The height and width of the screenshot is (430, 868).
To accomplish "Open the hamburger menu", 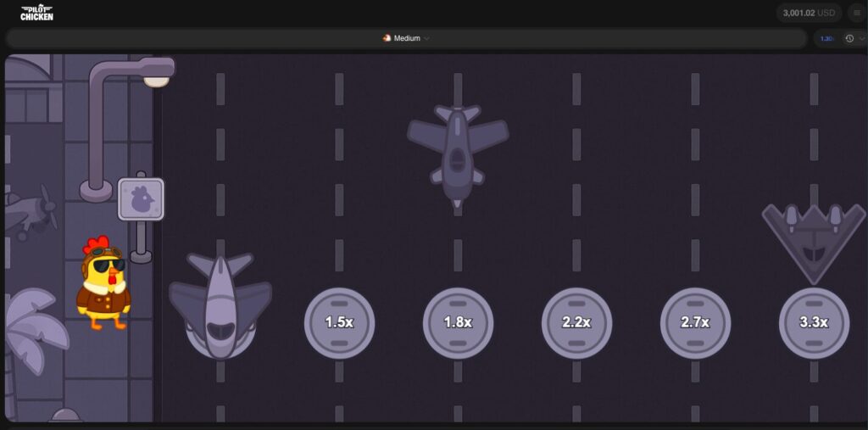I will (x=857, y=13).
